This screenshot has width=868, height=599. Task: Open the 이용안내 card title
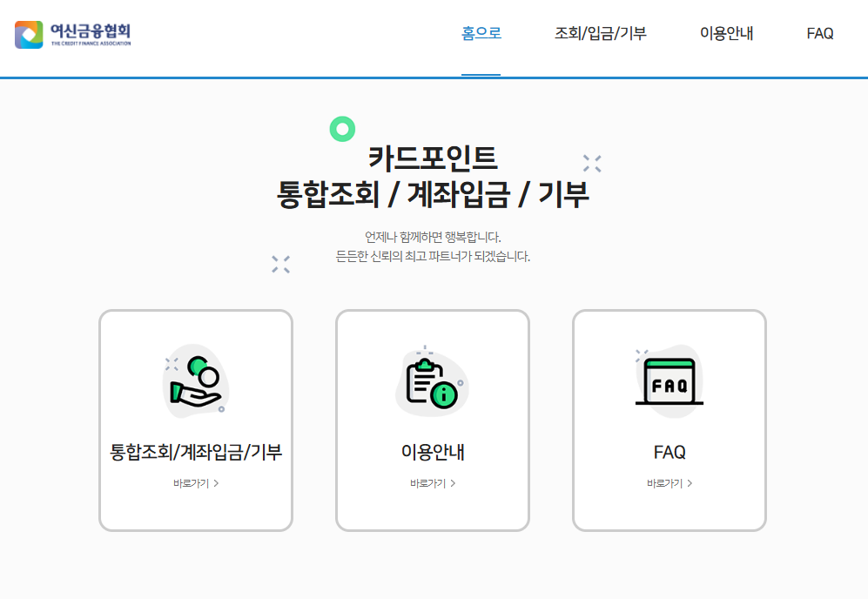(x=433, y=452)
